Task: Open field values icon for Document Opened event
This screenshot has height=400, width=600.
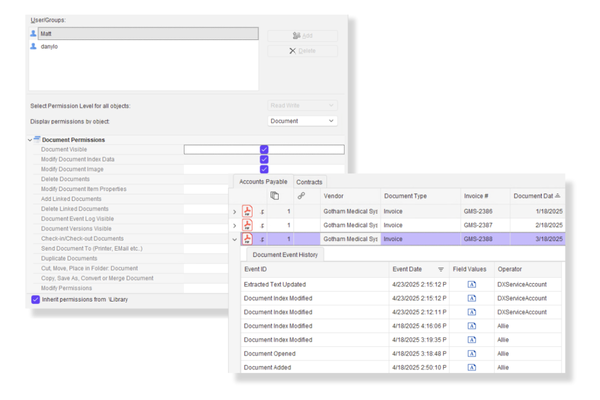Action: 472,353
